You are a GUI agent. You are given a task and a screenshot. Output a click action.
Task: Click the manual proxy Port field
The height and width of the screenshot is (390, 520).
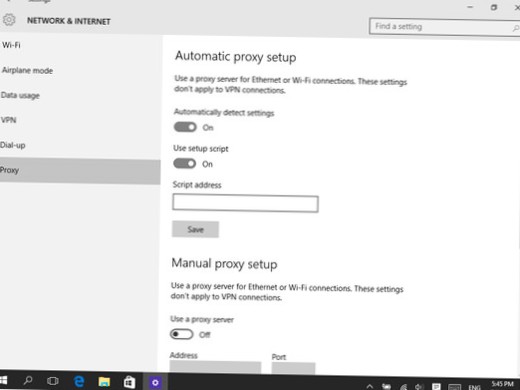[x=293, y=368]
